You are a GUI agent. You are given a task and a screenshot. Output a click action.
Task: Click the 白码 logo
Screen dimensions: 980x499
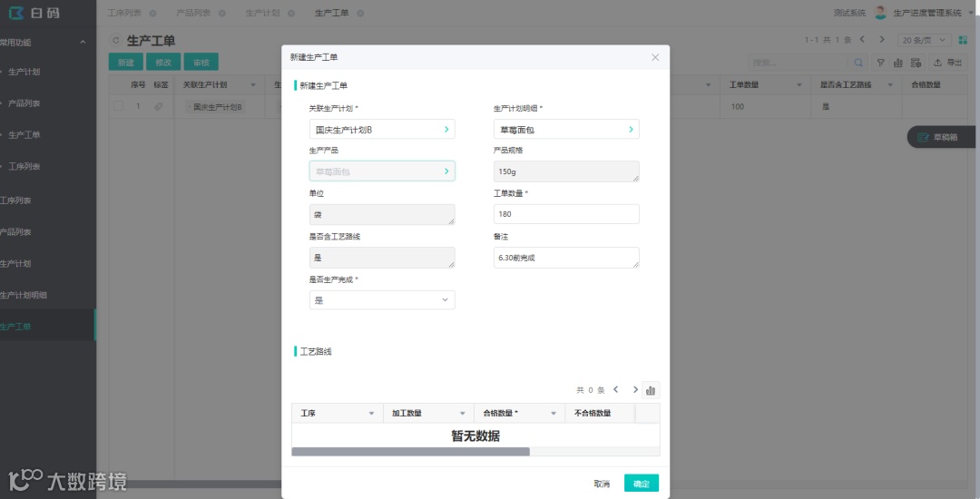click(34, 13)
